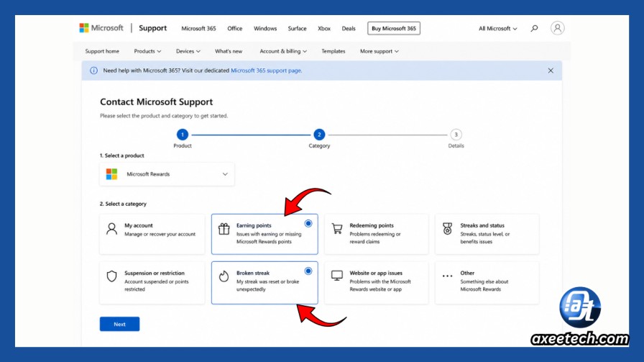This screenshot has width=644, height=362.
Task: Select the Earning points radio button
Action: (x=308, y=223)
